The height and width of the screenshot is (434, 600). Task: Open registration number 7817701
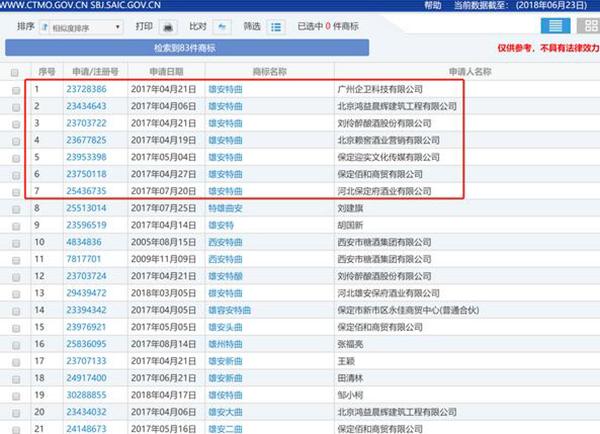point(84,259)
